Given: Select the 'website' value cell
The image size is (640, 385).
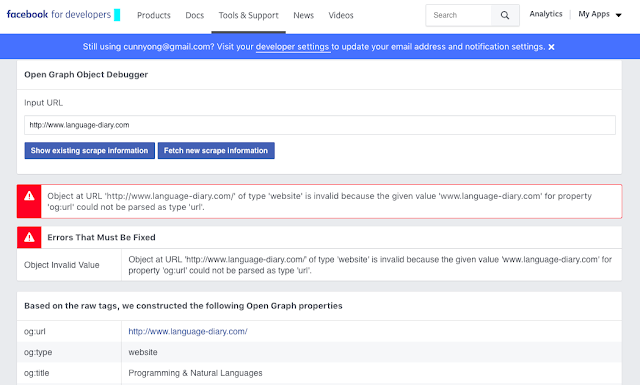Looking at the screenshot, I should 371,352.
